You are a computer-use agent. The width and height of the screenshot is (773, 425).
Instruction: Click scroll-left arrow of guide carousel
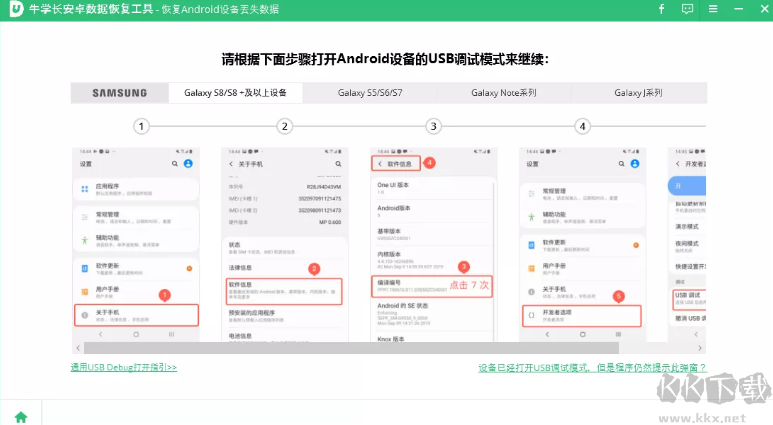coord(78,348)
